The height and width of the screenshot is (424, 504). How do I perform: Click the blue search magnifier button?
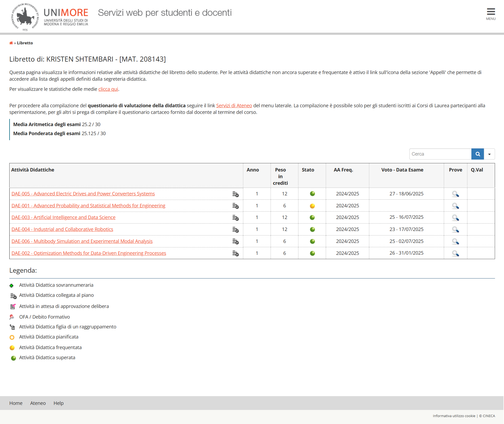pyautogui.click(x=477, y=154)
